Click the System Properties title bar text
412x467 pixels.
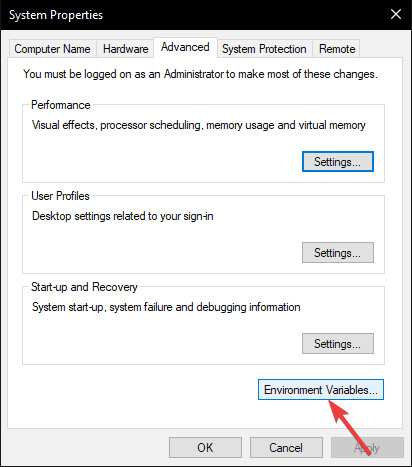pos(56,15)
